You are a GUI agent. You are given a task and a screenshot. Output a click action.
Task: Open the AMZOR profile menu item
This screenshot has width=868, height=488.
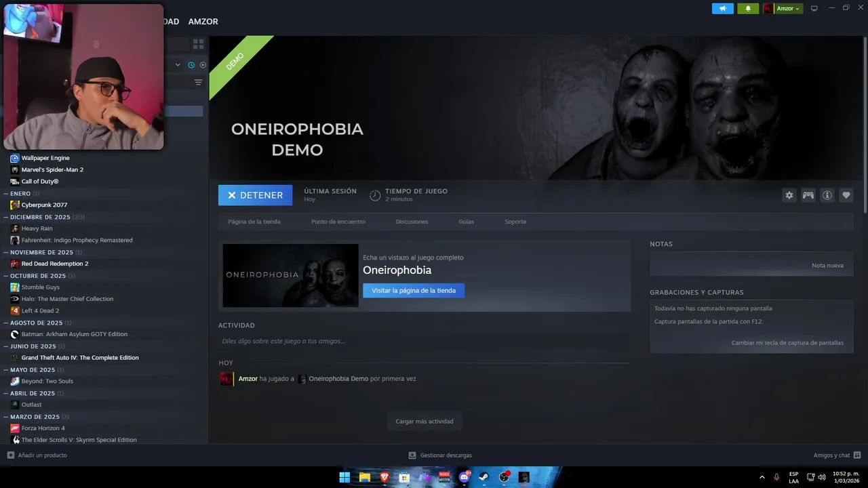(203, 22)
